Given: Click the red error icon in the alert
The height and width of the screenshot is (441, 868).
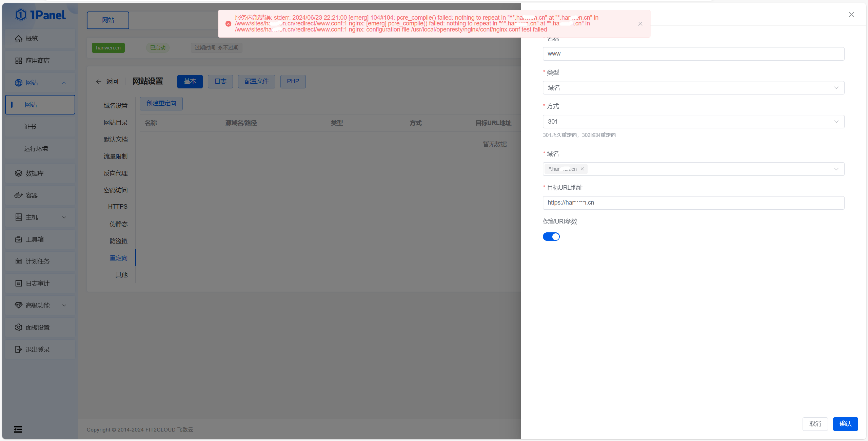Looking at the screenshot, I should (228, 24).
